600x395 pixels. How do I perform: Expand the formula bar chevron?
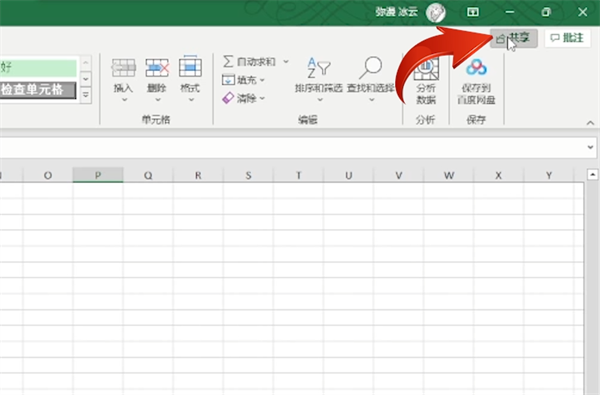pos(590,147)
